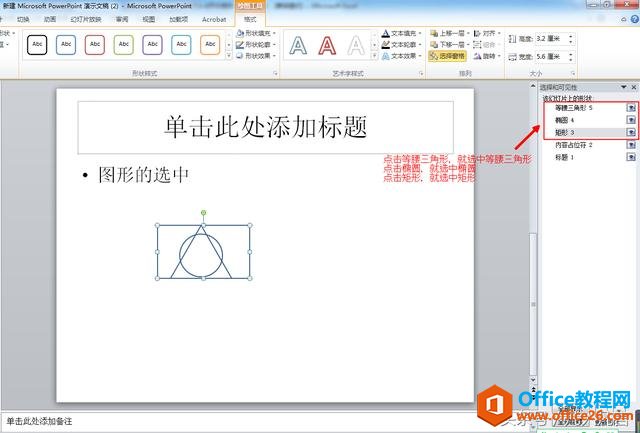Viewport: 640px width, 433px height.
Task: Expand the 形状效果 dropdown menu
Action: (257, 56)
